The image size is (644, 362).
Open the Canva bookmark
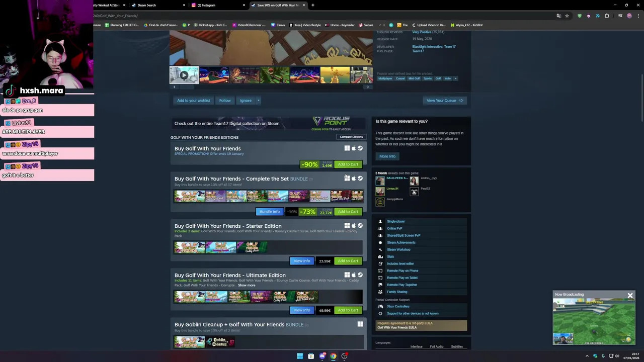click(278, 25)
